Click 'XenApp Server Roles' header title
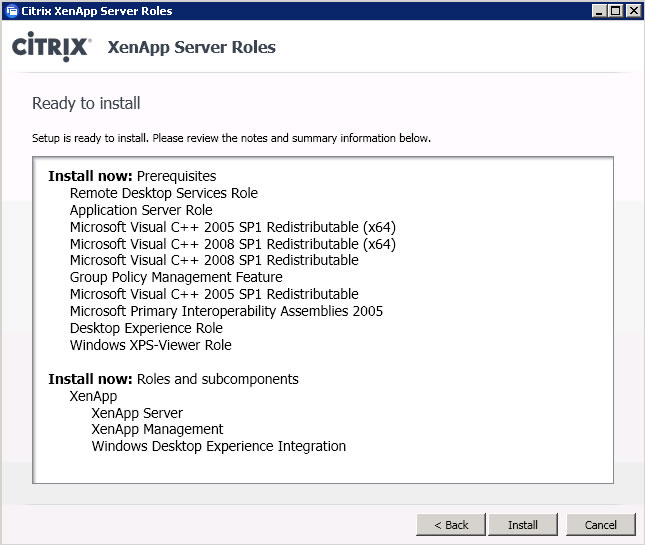 click(x=192, y=47)
